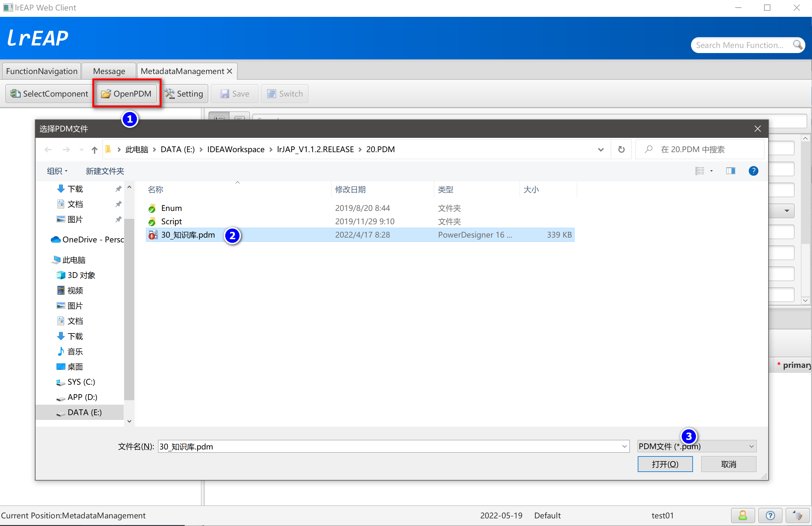Open the combo box behind dialog at right
Screen dimensions: 812x526
[x=786, y=211]
